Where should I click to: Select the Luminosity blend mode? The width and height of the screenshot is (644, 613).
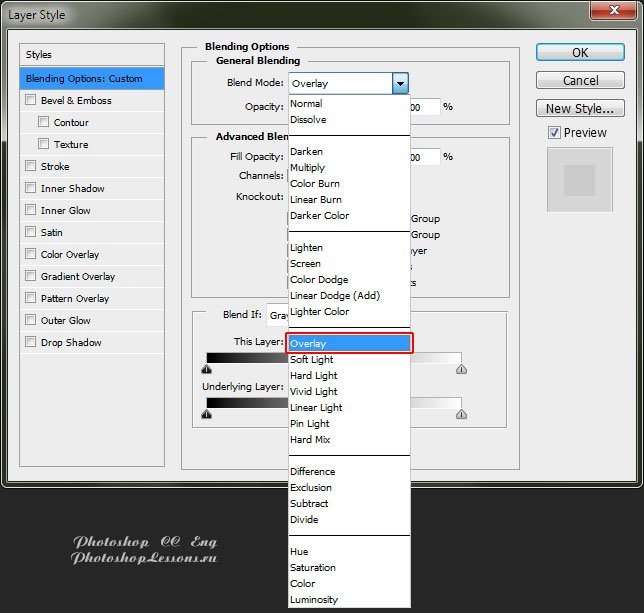314,600
